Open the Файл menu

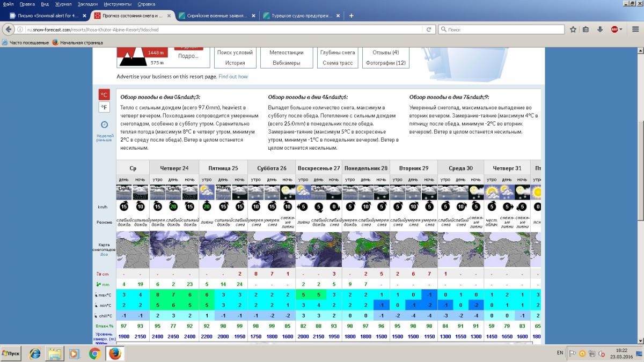(x=8, y=4)
